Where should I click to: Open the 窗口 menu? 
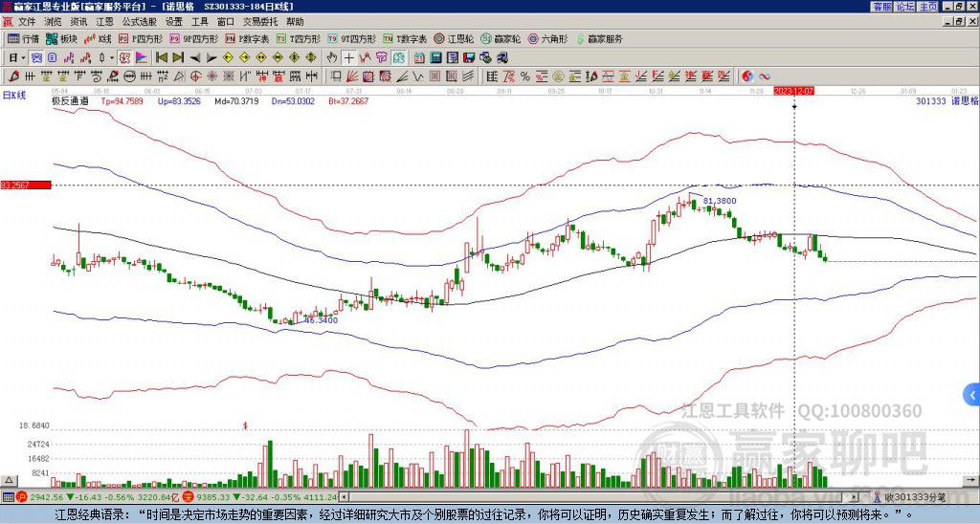[x=226, y=22]
